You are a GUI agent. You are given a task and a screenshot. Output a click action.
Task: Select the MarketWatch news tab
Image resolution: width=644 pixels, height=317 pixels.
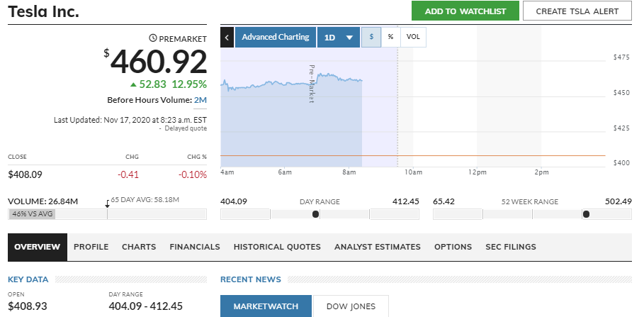coord(266,306)
